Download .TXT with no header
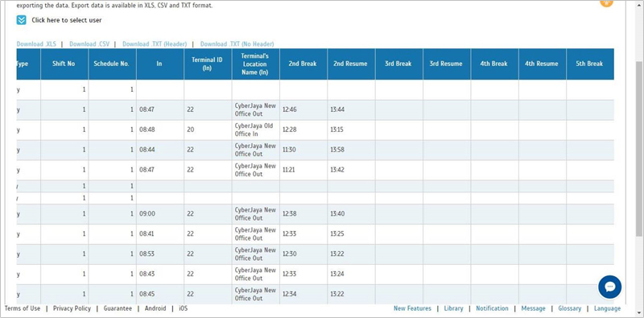 [237, 44]
